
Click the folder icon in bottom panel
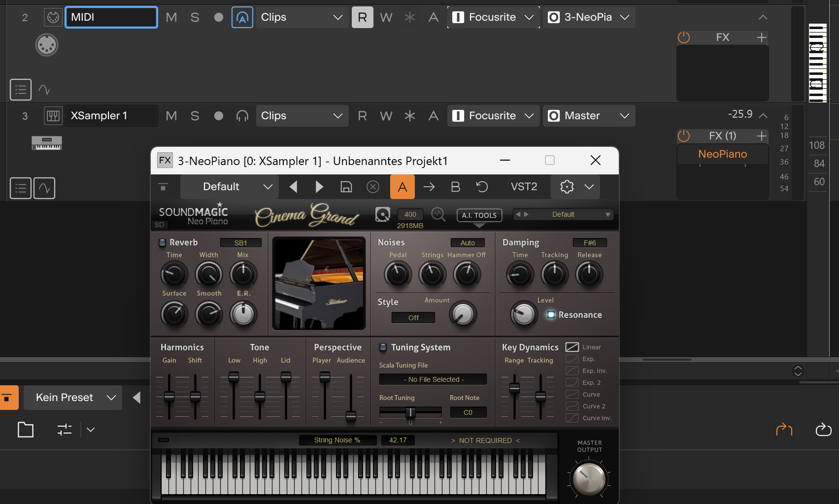click(26, 430)
